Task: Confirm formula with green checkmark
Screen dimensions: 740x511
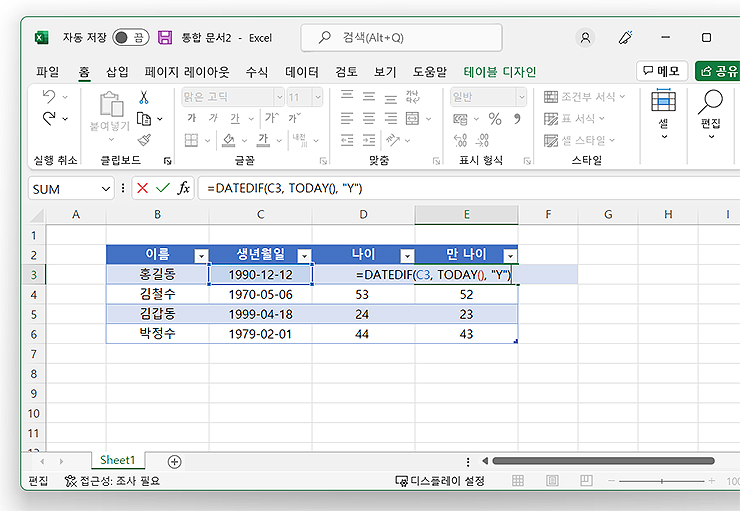Action: [163, 188]
